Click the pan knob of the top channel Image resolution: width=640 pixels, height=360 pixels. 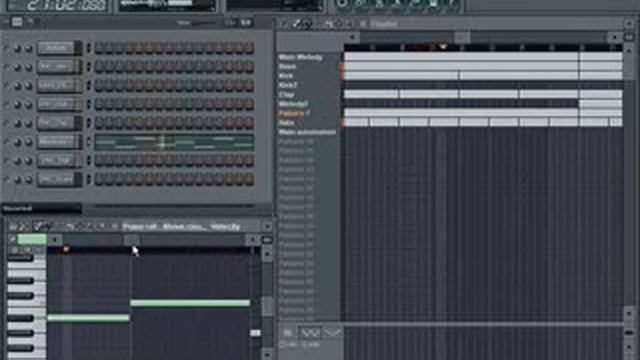click(18, 48)
